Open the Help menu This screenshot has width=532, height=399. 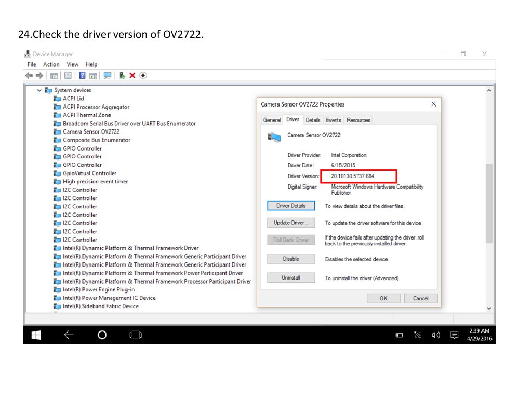click(91, 64)
